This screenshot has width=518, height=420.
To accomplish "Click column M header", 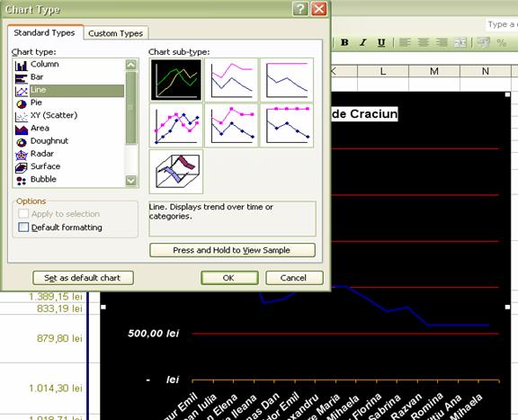I will click(x=434, y=71).
